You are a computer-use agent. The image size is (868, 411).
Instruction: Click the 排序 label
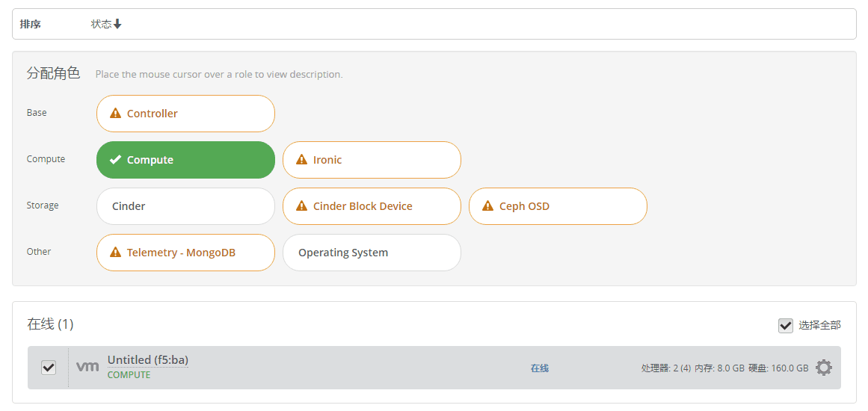[30, 24]
